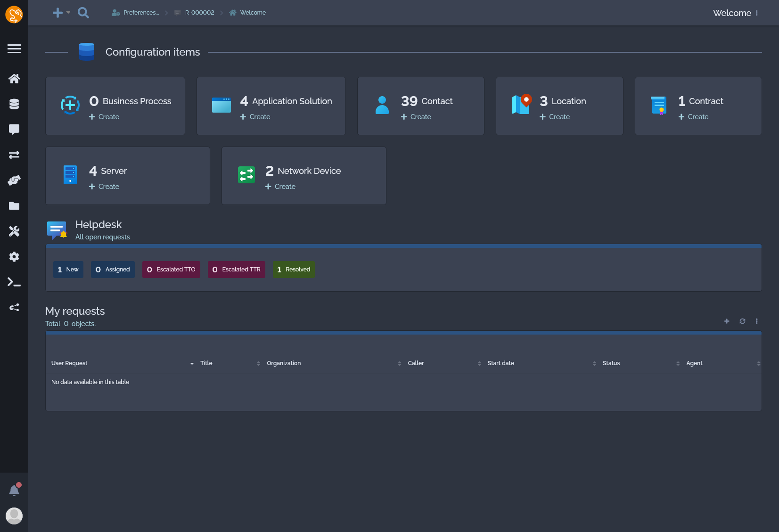Filter helpdesk requests by Resolved status
This screenshot has width=779, height=532.
pos(294,269)
